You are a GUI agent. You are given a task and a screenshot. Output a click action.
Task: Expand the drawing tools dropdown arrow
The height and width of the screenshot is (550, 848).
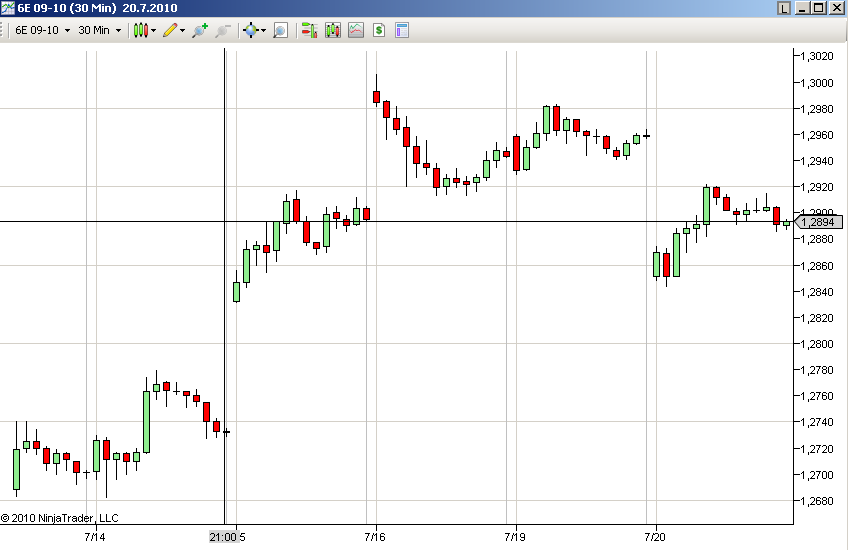[182, 30]
